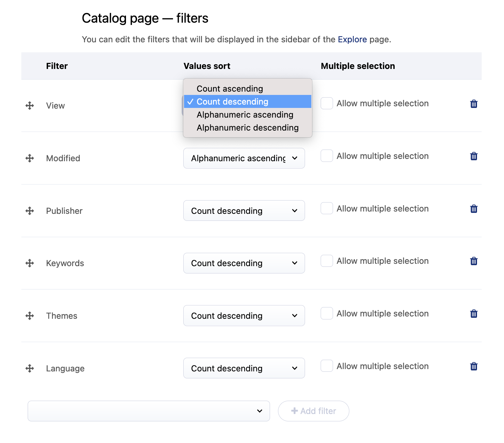Remove the Publisher filter using trash icon
The width and height of the screenshot is (504, 443).
[474, 209]
